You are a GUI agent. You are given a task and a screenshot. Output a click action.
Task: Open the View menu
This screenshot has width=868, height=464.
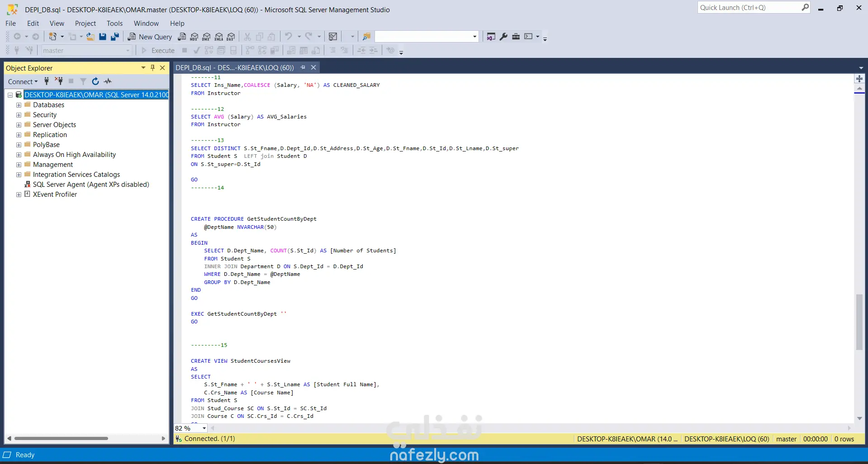click(x=57, y=24)
